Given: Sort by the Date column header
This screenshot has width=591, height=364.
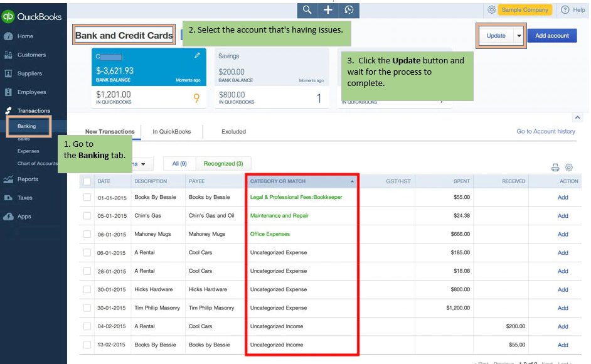Looking at the screenshot, I should coord(104,181).
